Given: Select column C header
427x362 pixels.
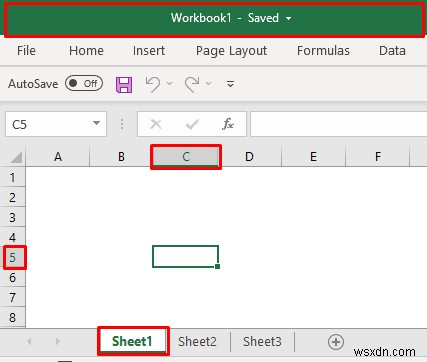Looking at the screenshot, I should pyautogui.click(x=186, y=156).
